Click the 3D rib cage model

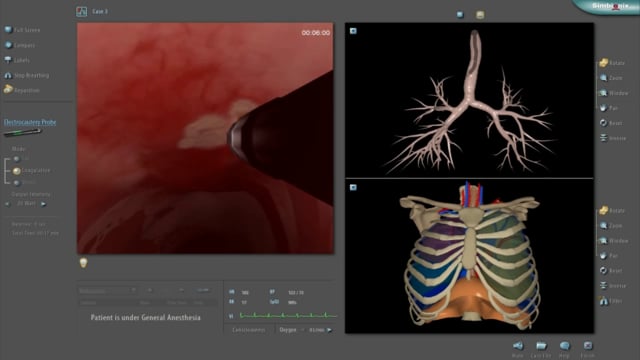point(470,257)
